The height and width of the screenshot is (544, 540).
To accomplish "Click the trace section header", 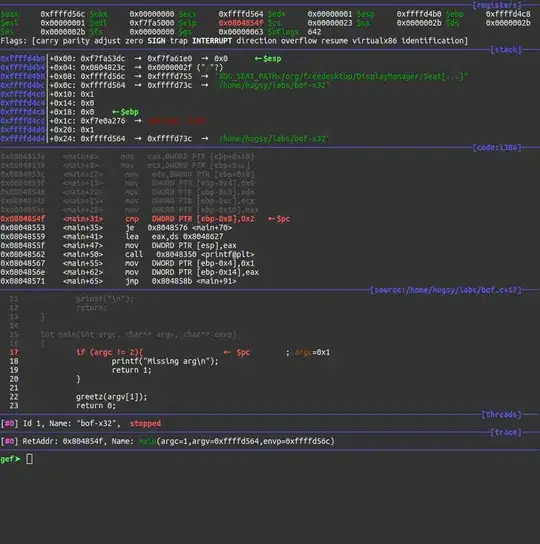I will pyautogui.click(x=506, y=432).
